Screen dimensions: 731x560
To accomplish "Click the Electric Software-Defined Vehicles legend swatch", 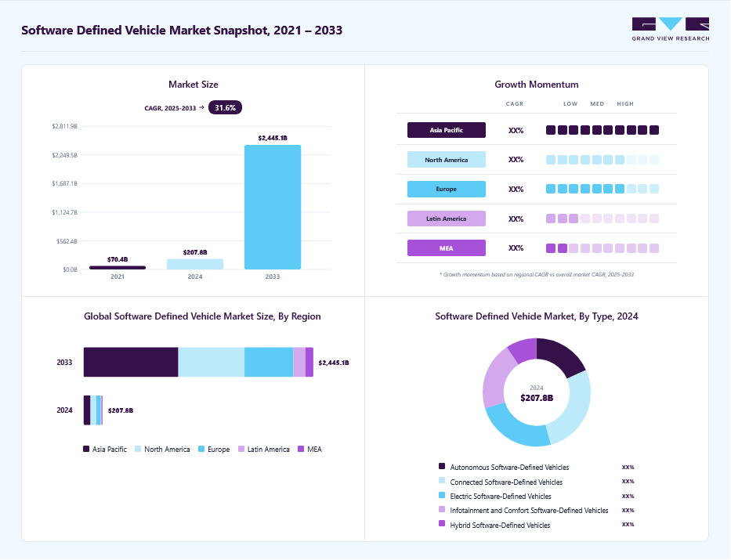I will click(x=442, y=495).
